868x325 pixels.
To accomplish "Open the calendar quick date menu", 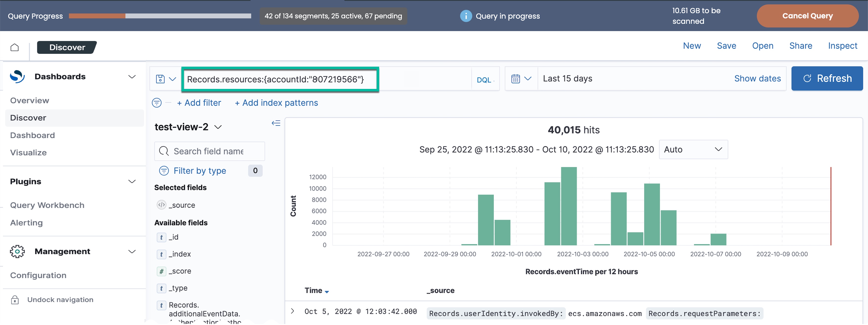I will 521,79.
